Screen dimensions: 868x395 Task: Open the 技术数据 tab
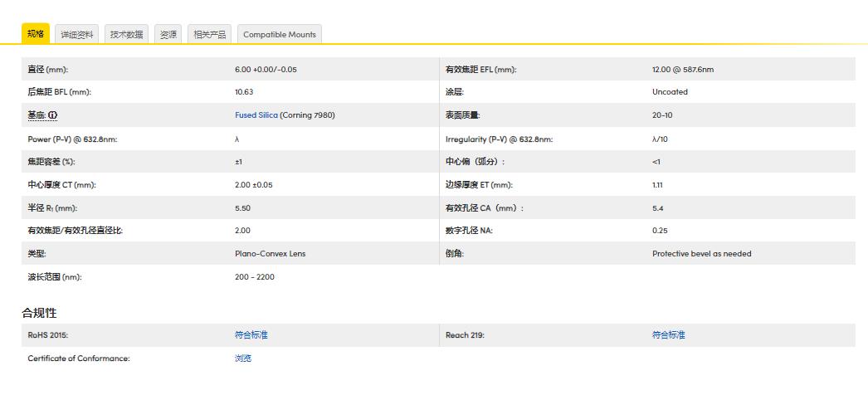pyautogui.click(x=126, y=34)
